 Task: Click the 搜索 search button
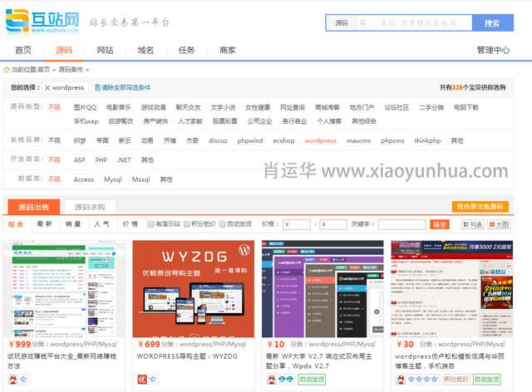click(x=492, y=22)
